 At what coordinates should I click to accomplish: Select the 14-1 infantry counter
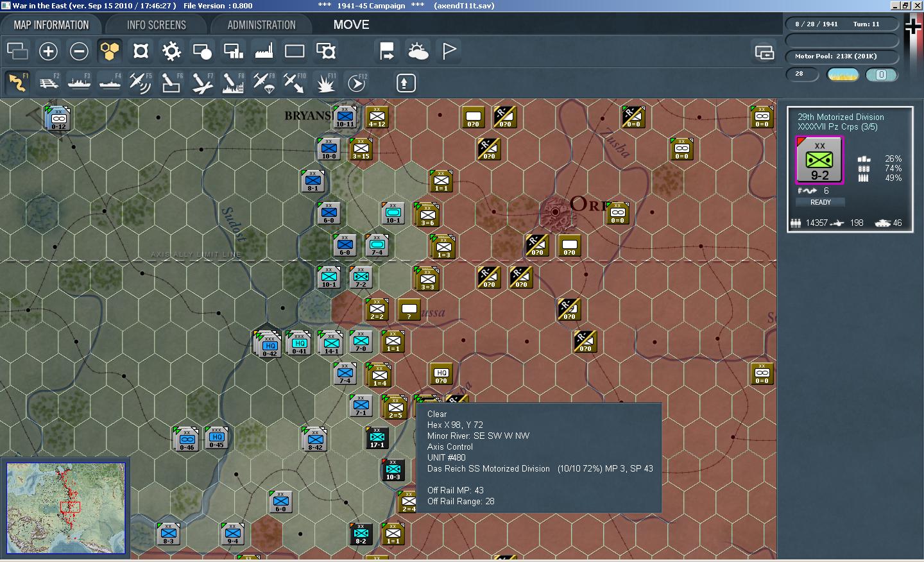(331, 343)
